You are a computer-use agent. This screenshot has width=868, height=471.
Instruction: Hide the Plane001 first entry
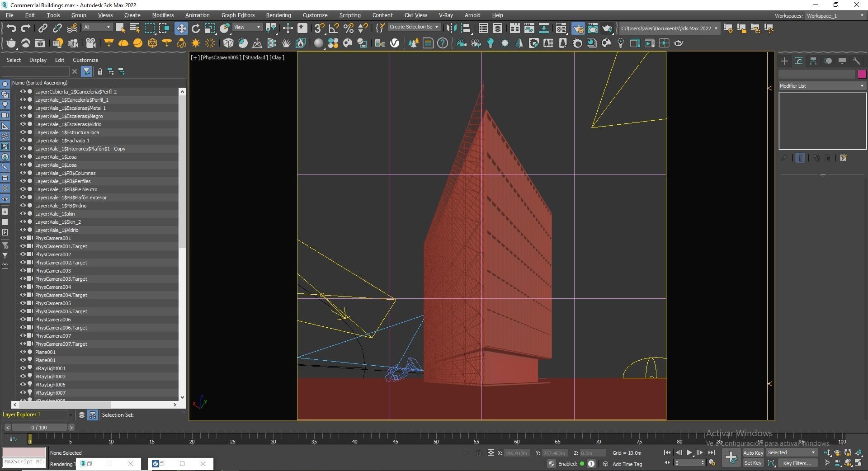click(x=23, y=352)
